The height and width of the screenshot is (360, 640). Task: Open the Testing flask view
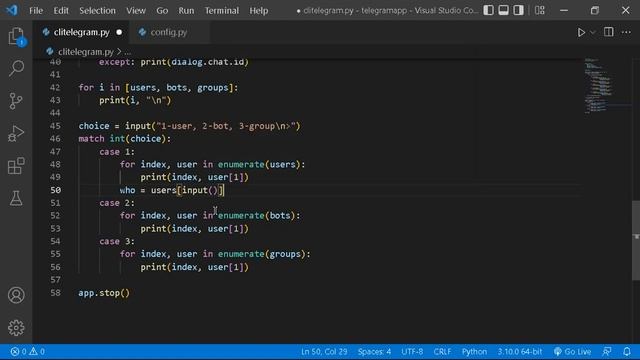pyautogui.click(x=16, y=198)
